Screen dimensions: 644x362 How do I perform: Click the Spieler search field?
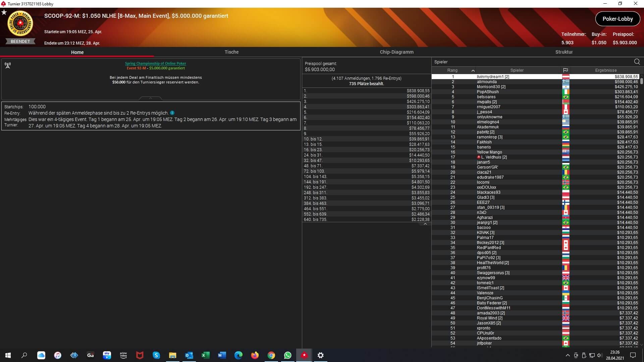click(x=533, y=62)
